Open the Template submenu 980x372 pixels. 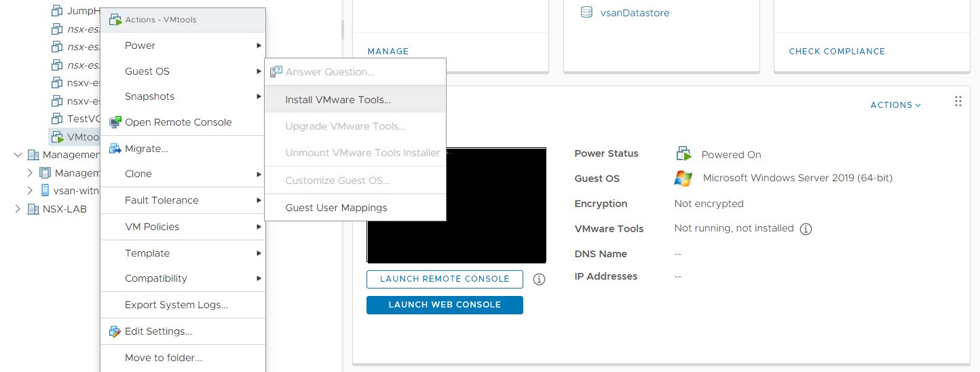point(183,253)
